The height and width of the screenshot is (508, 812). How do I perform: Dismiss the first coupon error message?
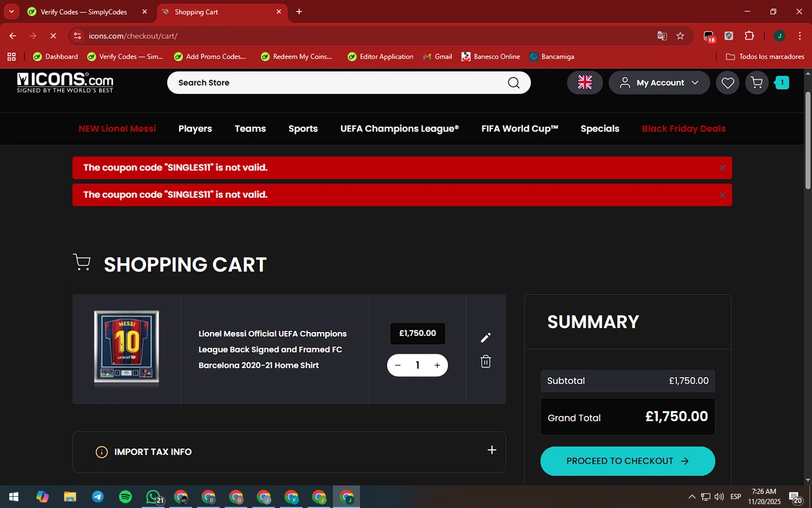(x=722, y=168)
